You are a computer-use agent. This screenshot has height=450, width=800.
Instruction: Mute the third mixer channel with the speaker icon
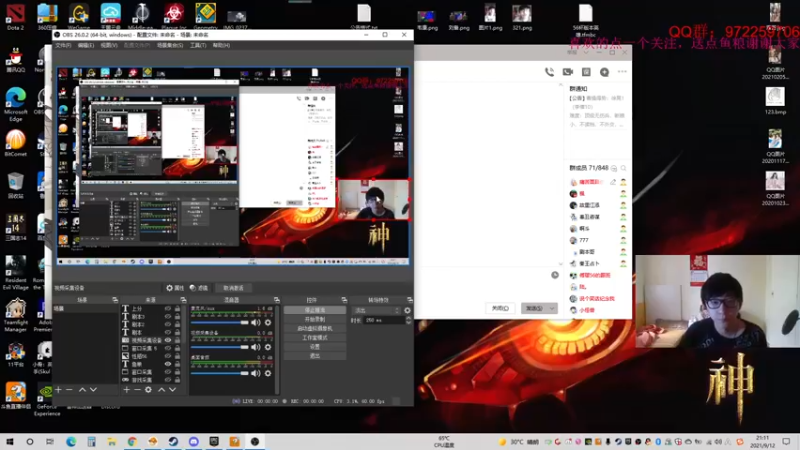[256, 373]
